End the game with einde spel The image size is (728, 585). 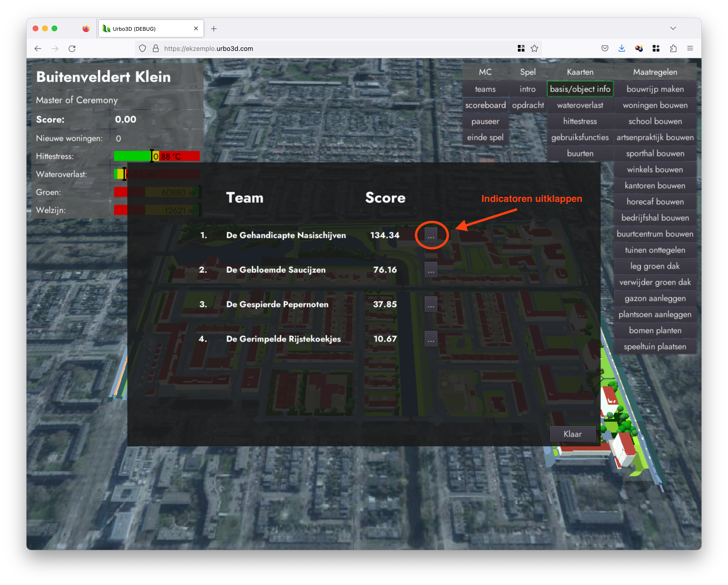click(485, 137)
